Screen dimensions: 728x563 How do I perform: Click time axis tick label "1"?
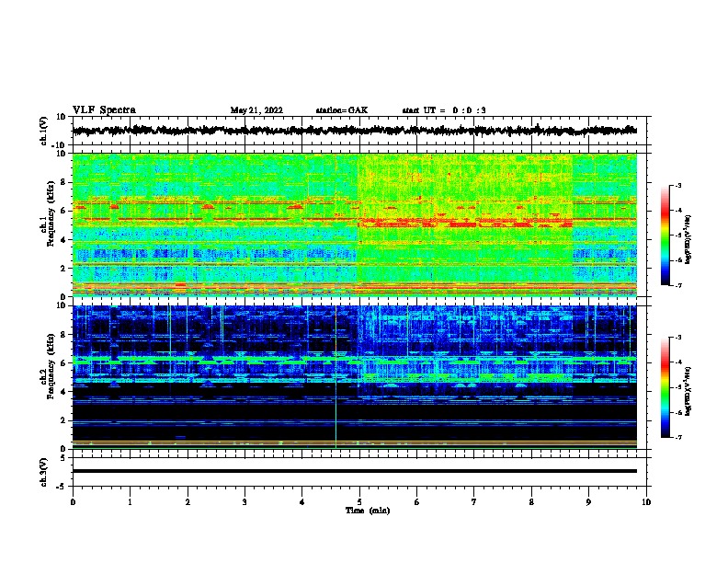130,502
